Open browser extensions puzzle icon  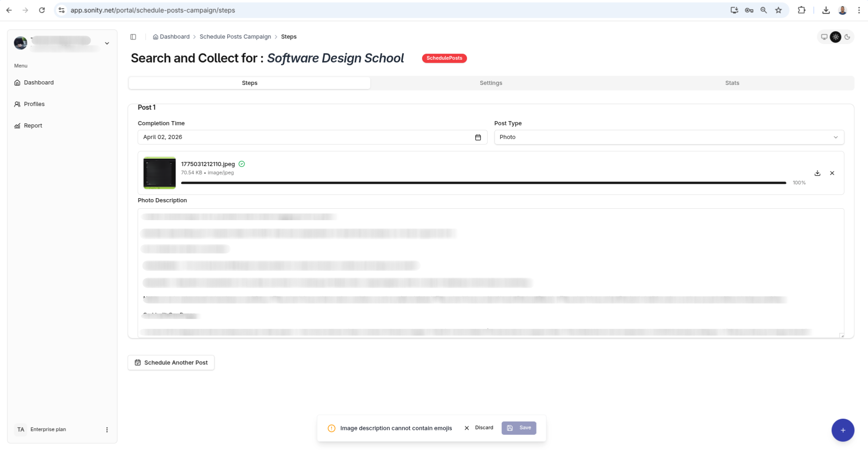(802, 10)
